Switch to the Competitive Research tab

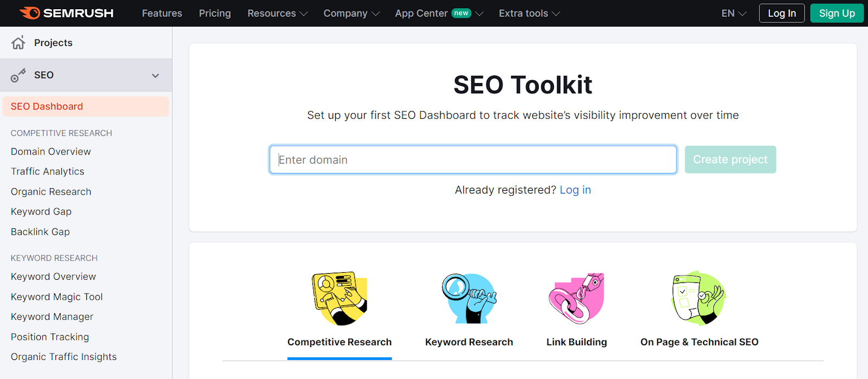[x=340, y=342]
